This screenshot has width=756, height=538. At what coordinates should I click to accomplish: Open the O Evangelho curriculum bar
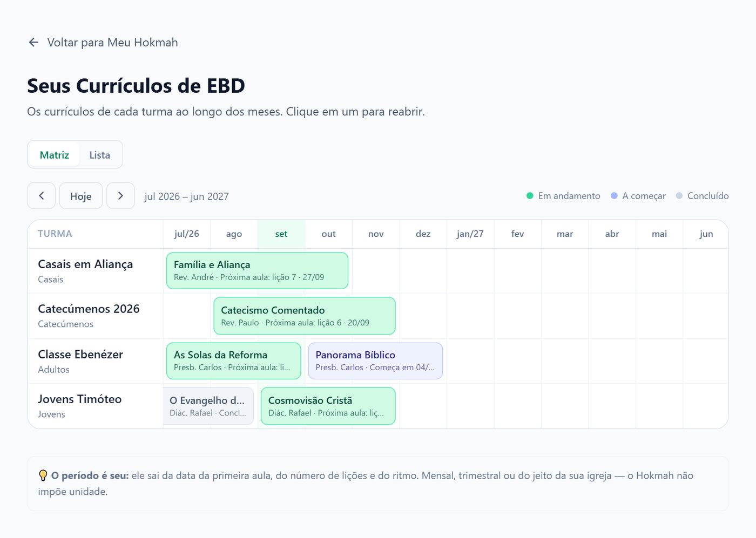[208, 406]
